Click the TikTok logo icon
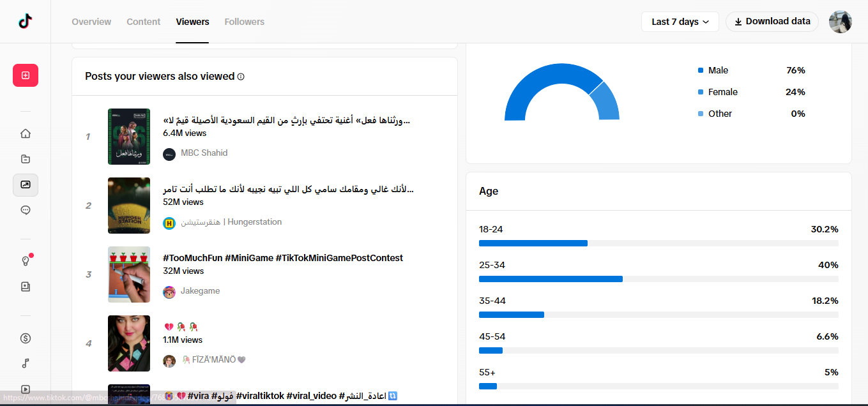Image resolution: width=868 pixels, height=406 pixels. tap(26, 22)
